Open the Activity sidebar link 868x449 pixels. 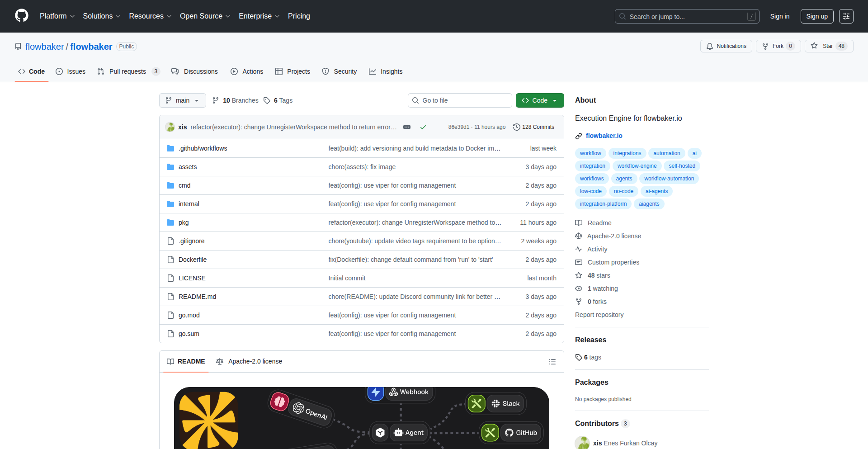[591, 249]
